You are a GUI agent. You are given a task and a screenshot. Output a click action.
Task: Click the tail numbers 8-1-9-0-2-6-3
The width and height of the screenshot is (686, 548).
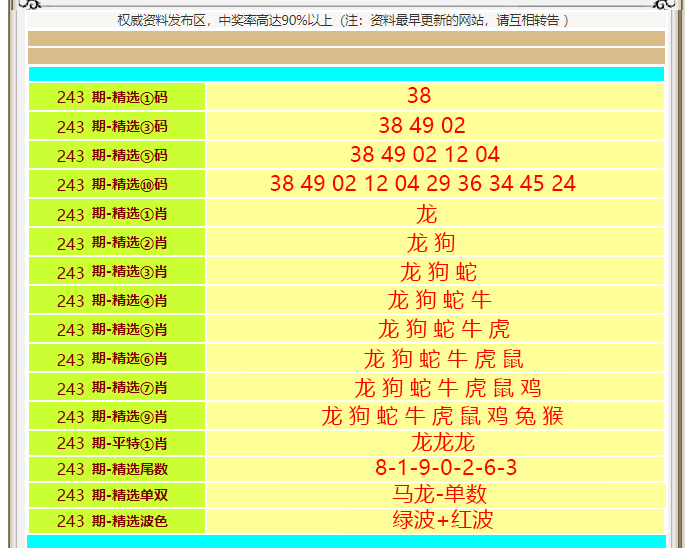point(446,468)
